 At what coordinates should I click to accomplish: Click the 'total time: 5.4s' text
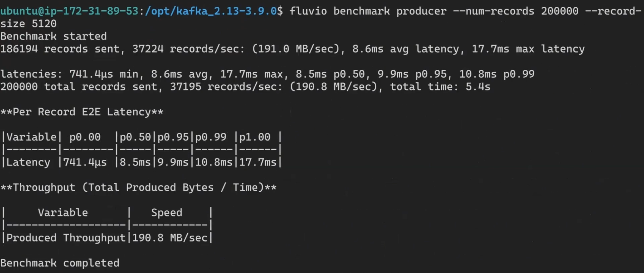pyautogui.click(x=440, y=87)
